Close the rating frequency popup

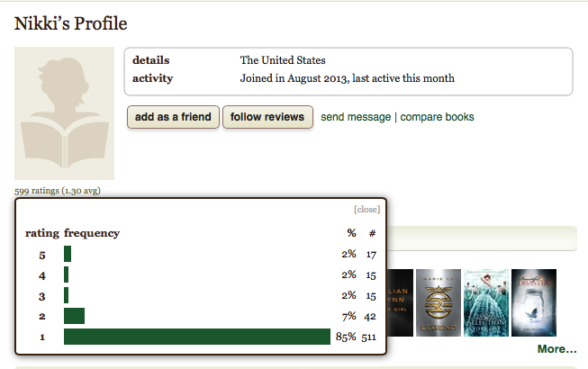point(366,210)
